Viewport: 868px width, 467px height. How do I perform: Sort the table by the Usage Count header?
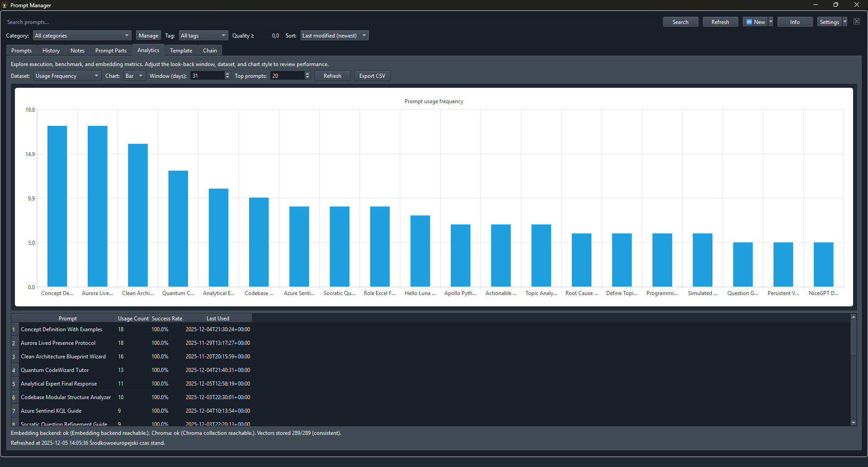133,318
